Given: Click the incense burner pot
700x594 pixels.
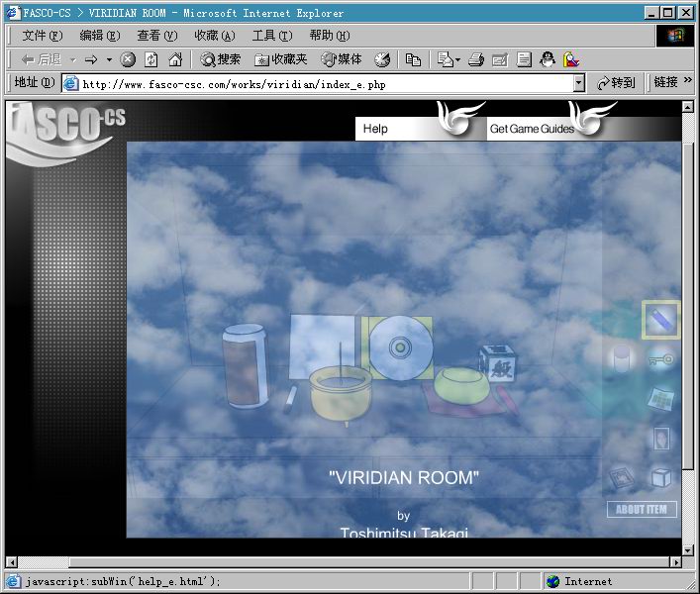Looking at the screenshot, I should coord(341,394).
